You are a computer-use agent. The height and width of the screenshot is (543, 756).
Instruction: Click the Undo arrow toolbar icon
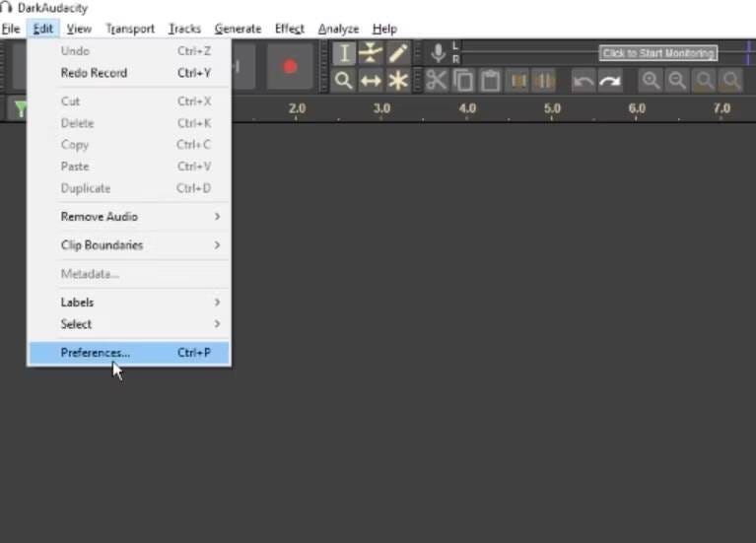click(584, 81)
